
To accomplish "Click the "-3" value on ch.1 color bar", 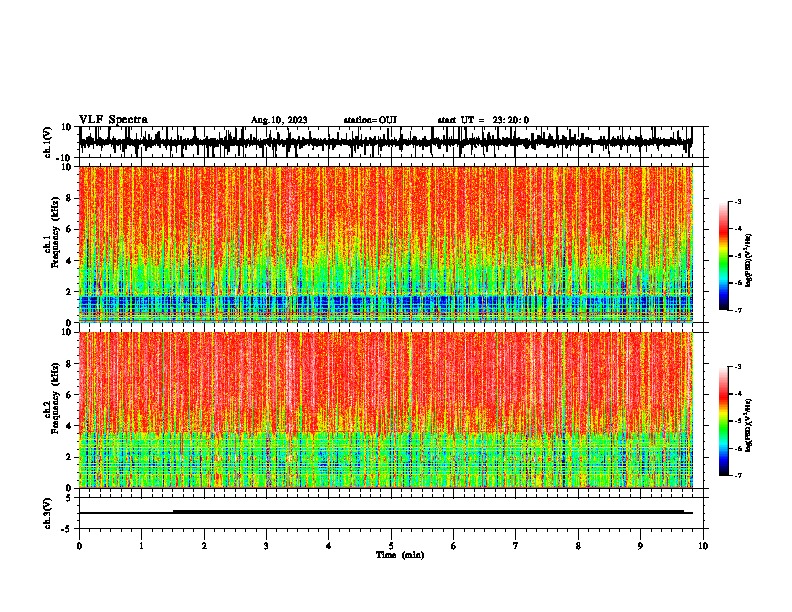I will coord(737,201).
